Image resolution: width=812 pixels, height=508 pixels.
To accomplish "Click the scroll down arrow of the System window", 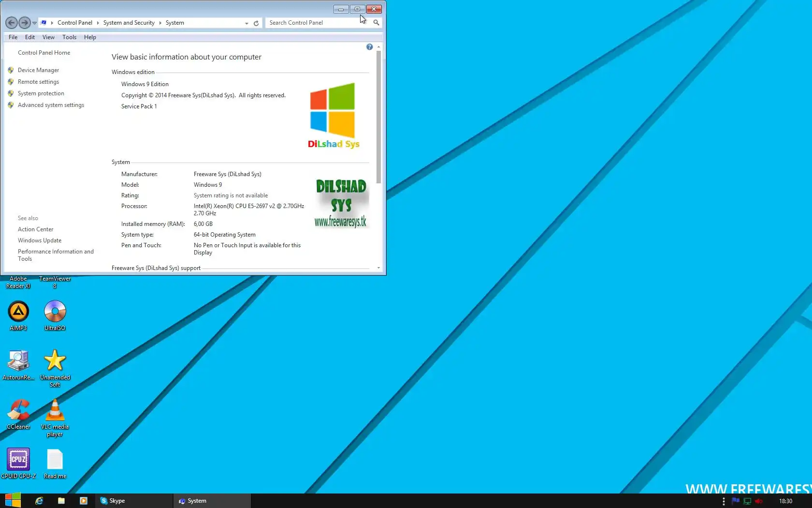I will [x=378, y=268].
